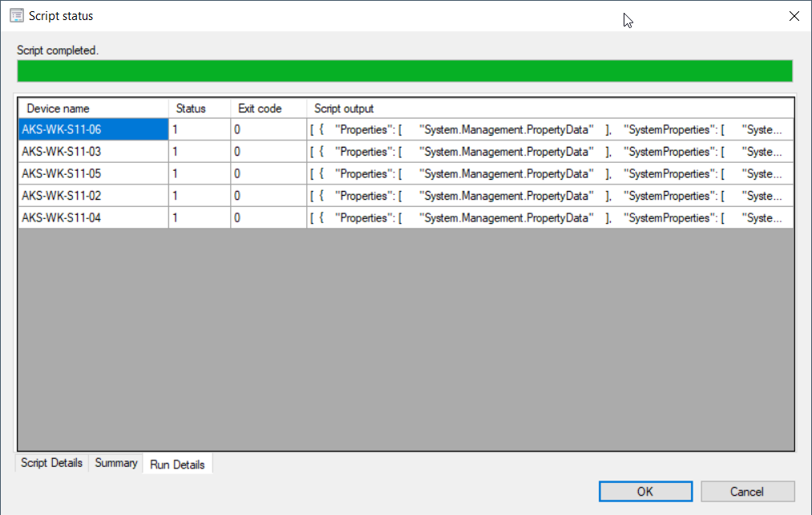Click status cell for AKS-WK-S11-04
Screen dimensions: 812x515
tap(199, 218)
